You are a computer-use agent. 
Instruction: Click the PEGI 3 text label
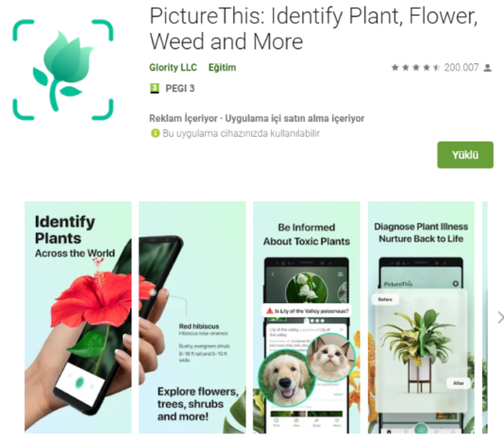click(x=180, y=89)
